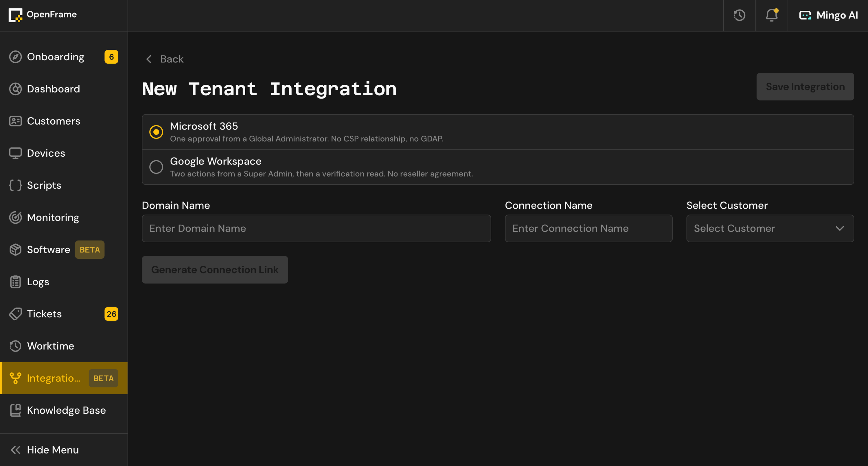Click the Devices monitor icon
The width and height of the screenshot is (868, 466).
16,153
